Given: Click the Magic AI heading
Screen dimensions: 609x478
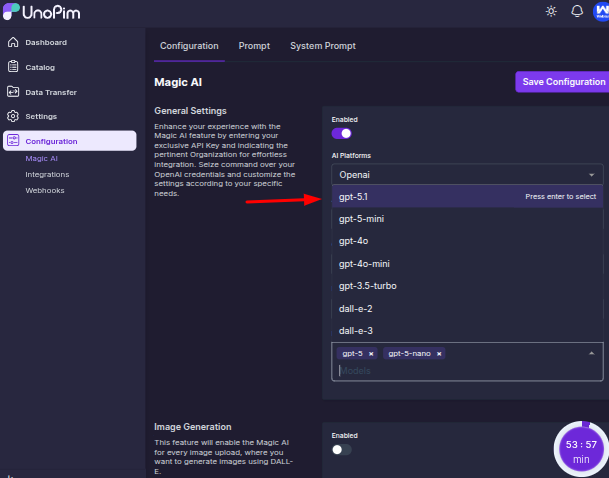Looking at the screenshot, I should pyautogui.click(x=178, y=82).
